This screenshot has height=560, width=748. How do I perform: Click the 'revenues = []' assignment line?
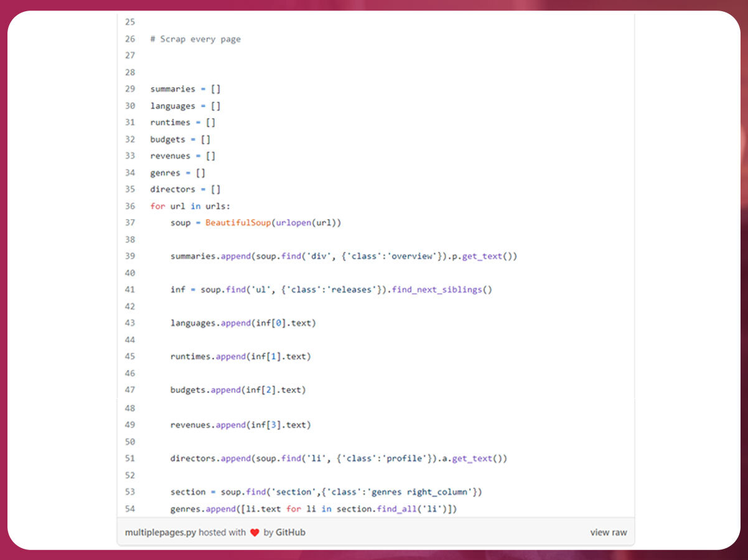pos(182,156)
